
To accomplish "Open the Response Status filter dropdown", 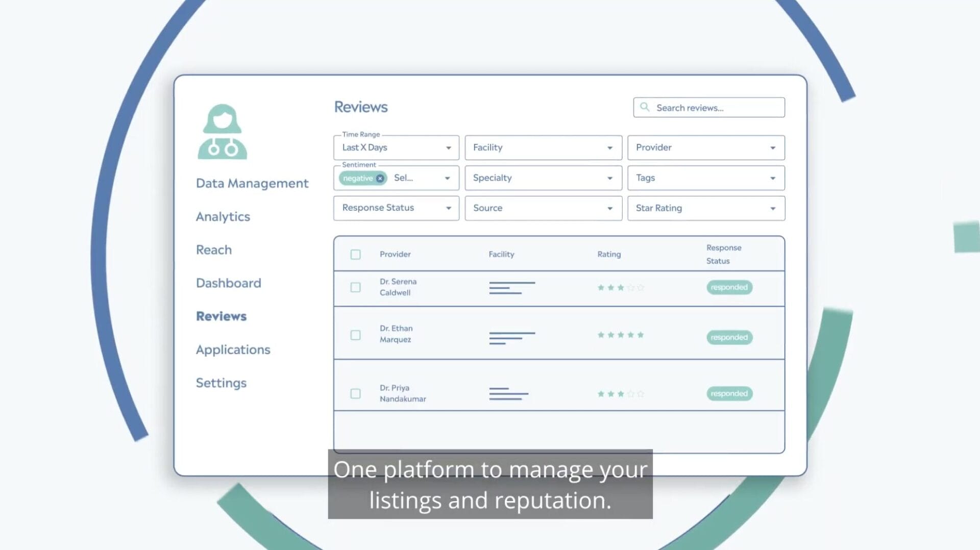I will 396,208.
